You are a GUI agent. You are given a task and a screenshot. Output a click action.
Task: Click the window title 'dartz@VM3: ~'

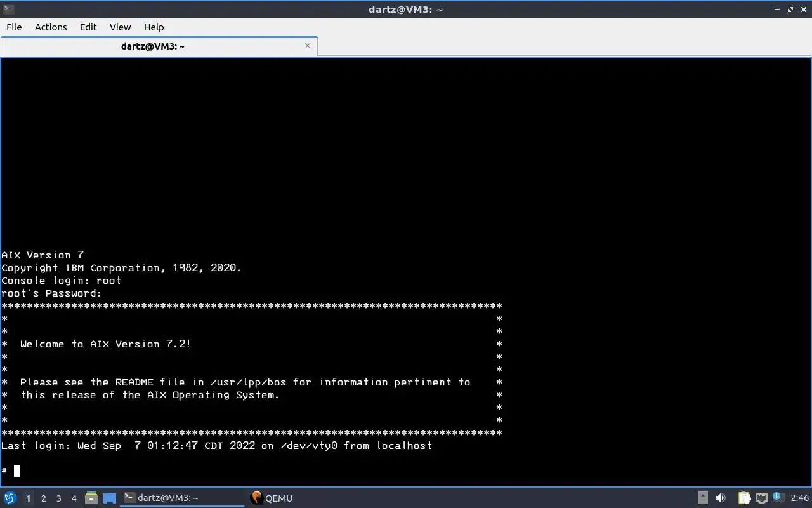pyautogui.click(x=406, y=9)
